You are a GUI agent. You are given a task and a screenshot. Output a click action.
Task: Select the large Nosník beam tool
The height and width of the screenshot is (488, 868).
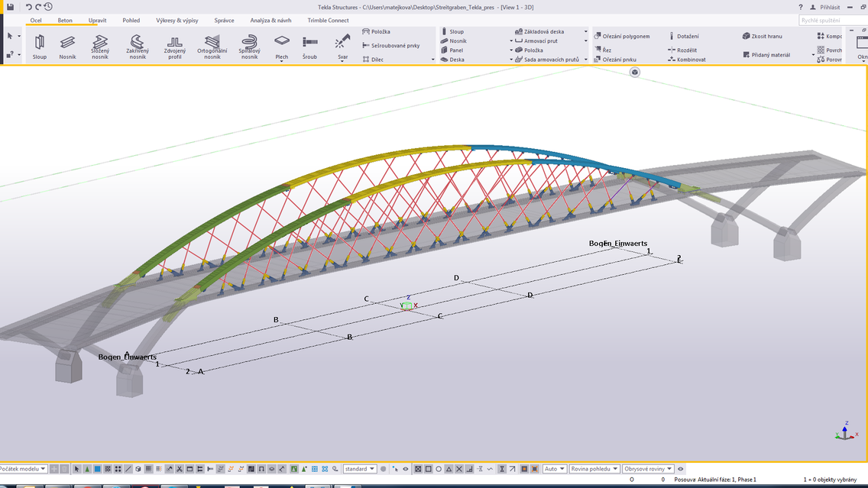pyautogui.click(x=67, y=47)
